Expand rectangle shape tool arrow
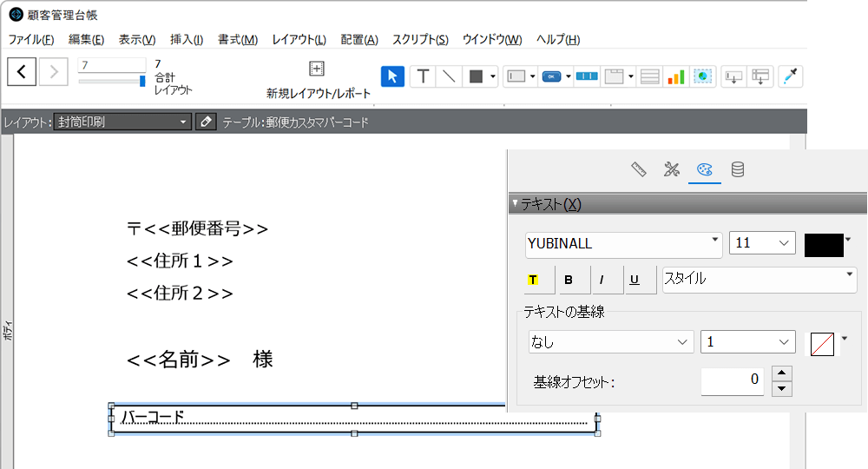 click(493, 76)
